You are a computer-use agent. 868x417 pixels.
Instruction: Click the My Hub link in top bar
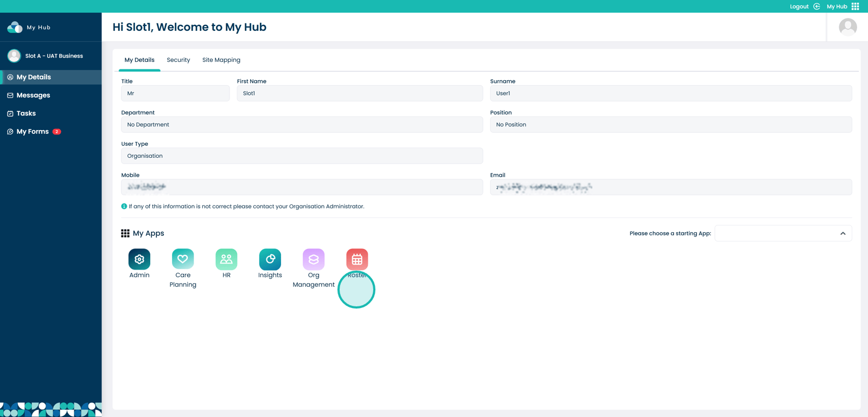pos(837,7)
